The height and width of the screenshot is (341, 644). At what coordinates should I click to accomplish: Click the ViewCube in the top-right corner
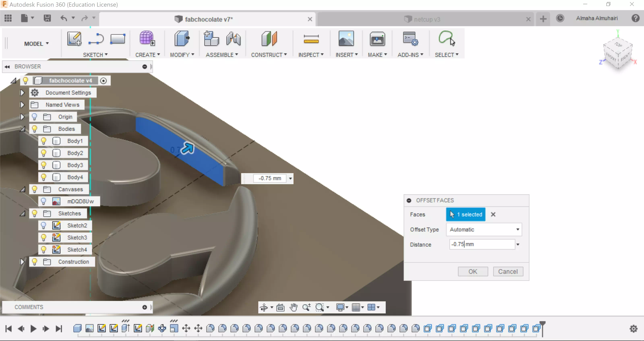617,53
